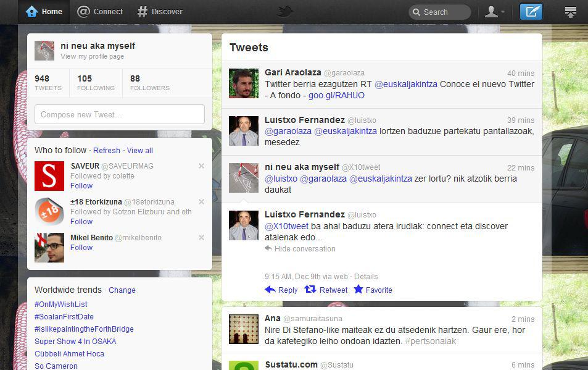Refresh Who to follow suggestions
The height and width of the screenshot is (370, 588).
click(107, 151)
